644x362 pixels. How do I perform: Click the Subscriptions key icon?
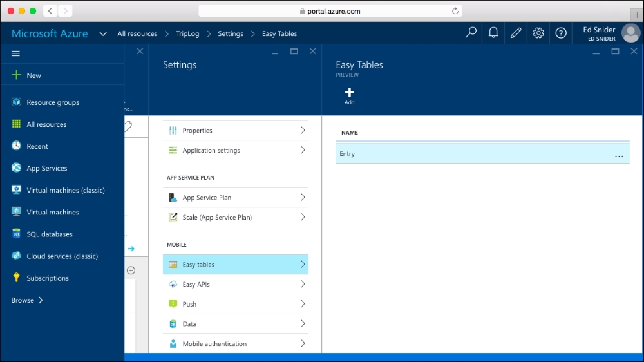pos(17,278)
